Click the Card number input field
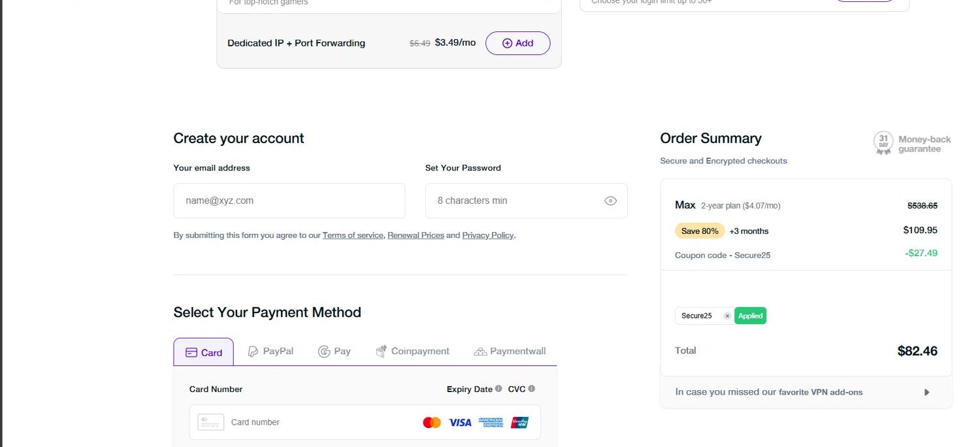This screenshot has width=980, height=447. pos(365,422)
